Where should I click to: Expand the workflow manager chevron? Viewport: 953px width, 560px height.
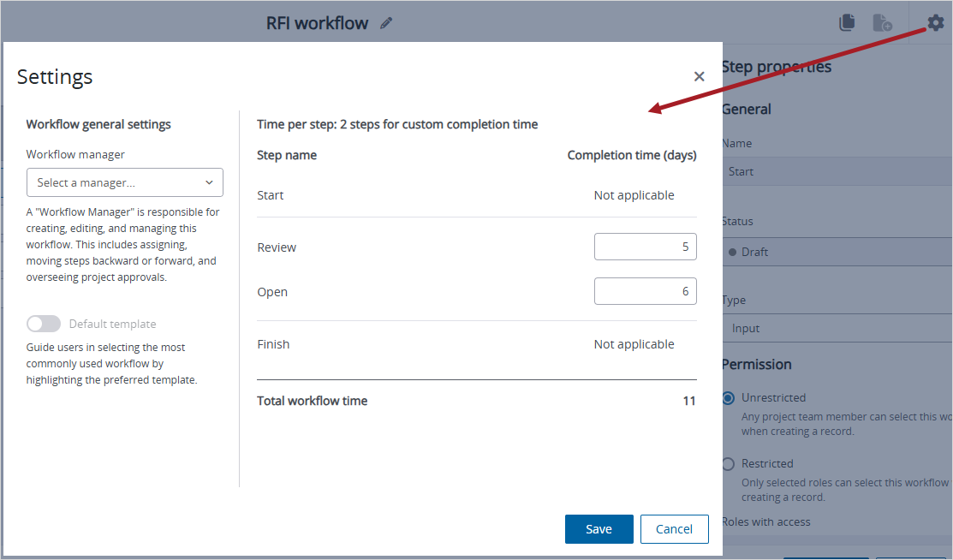click(208, 182)
